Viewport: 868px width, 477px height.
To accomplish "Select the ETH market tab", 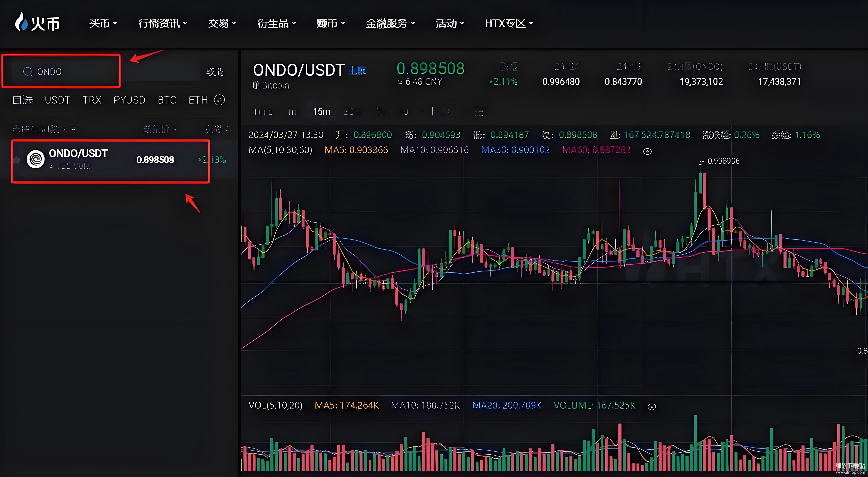I will 198,100.
